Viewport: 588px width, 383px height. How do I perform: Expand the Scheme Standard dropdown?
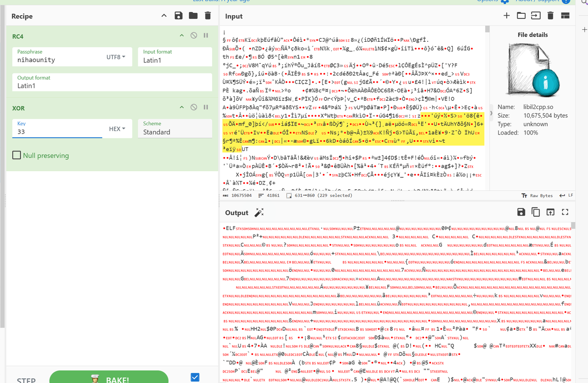[175, 129]
